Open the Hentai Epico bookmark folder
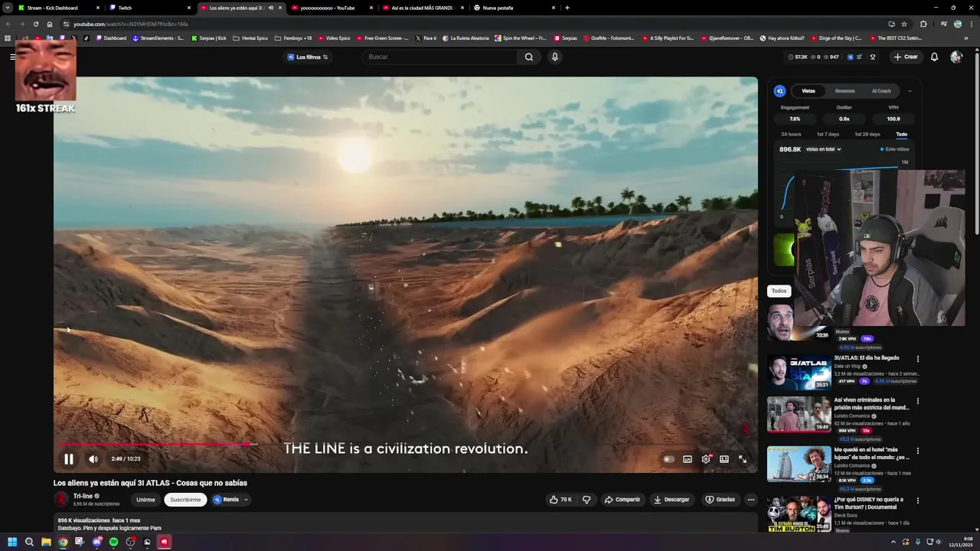Screen dimensions: 980x551 250,37
